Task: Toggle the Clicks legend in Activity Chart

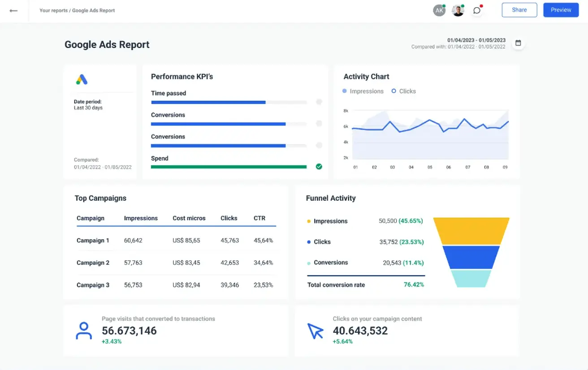Action: (404, 91)
